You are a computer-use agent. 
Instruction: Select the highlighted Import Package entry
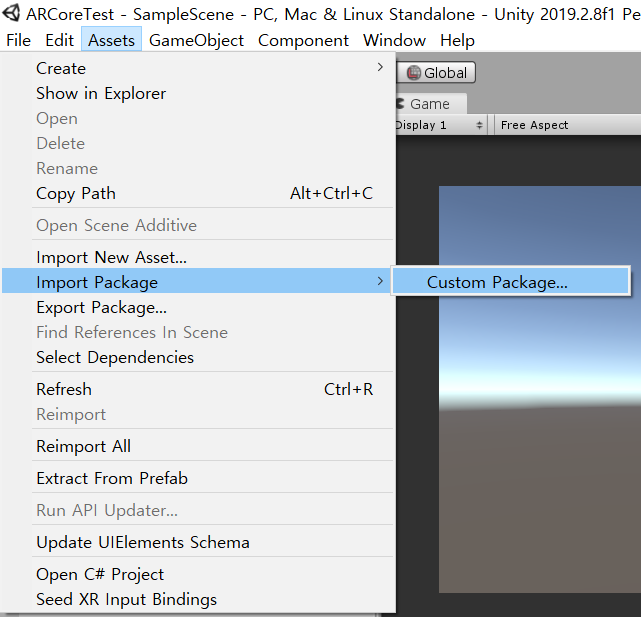click(x=198, y=281)
